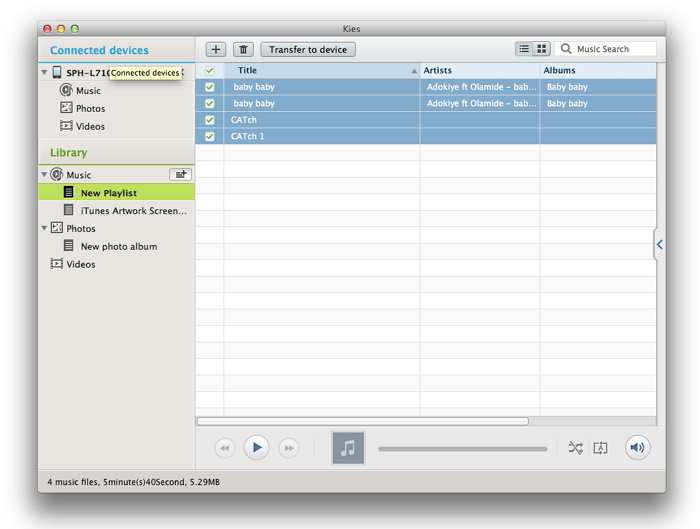Uncheck the CATch 1 row checkbox
Image resolution: width=700 pixels, height=529 pixels.
[x=209, y=137]
